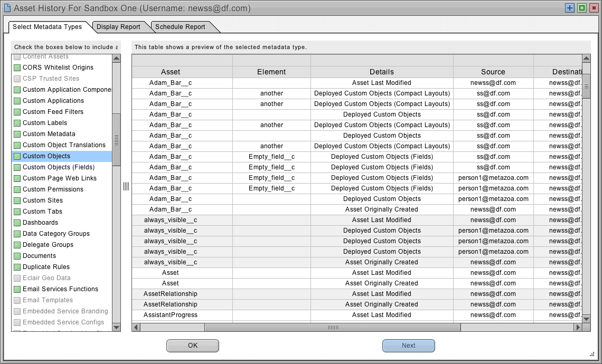Uncheck the Dashboards checkbox
This screenshot has width=602, height=364.
(17, 223)
